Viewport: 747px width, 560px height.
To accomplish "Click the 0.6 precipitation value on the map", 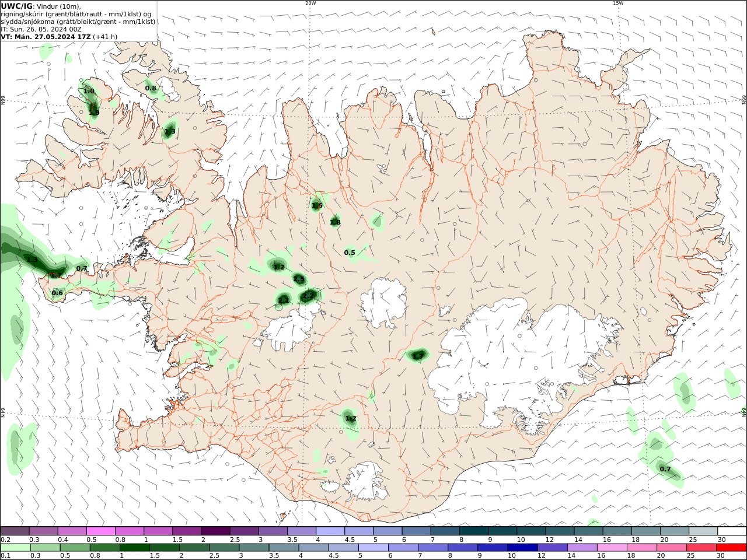I will tap(57, 293).
